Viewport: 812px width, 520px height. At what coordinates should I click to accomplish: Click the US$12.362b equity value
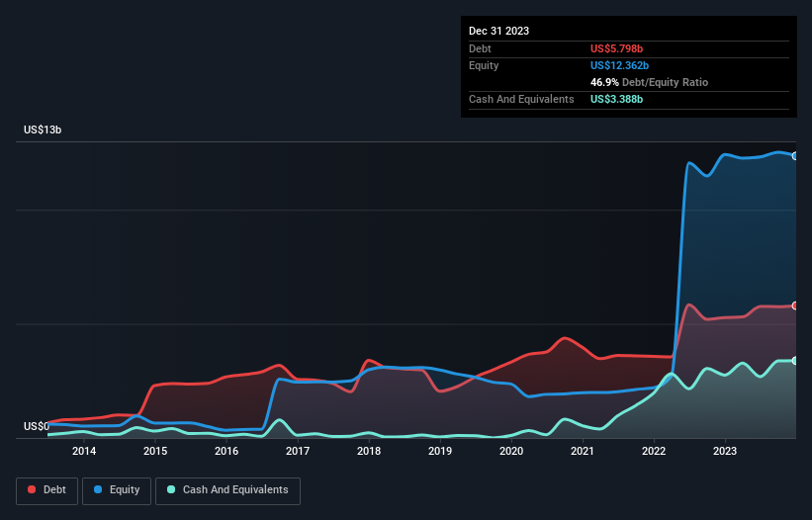[619, 65]
